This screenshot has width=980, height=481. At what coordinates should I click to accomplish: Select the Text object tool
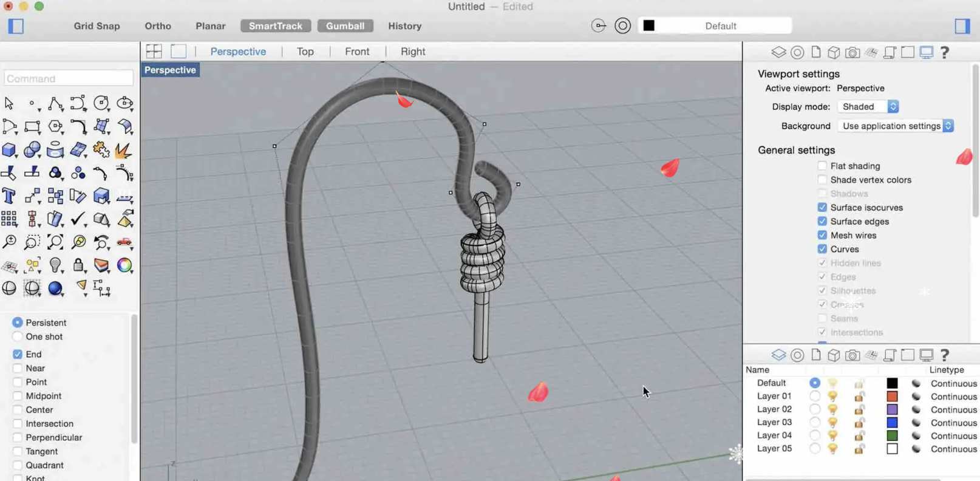click(9, 196)
